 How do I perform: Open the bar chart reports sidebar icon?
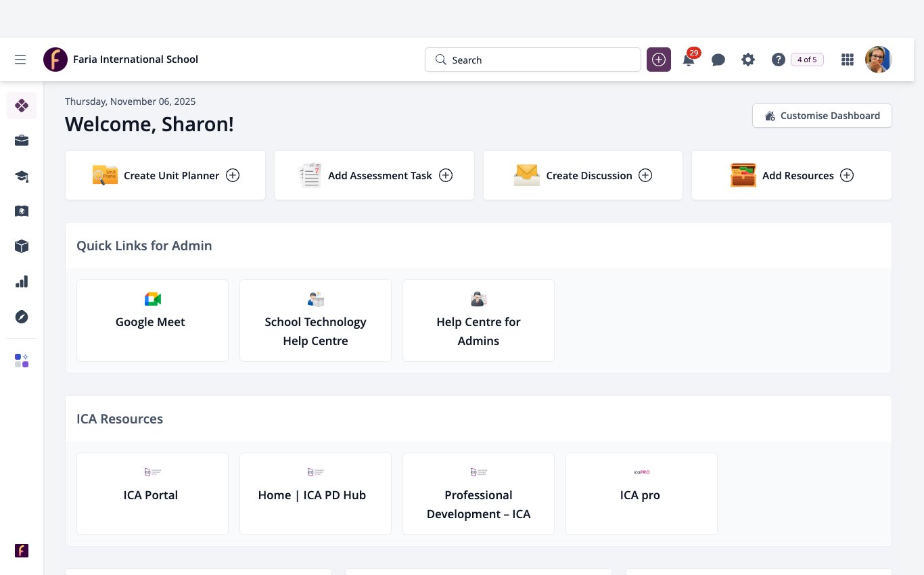[x=22, y=281]
